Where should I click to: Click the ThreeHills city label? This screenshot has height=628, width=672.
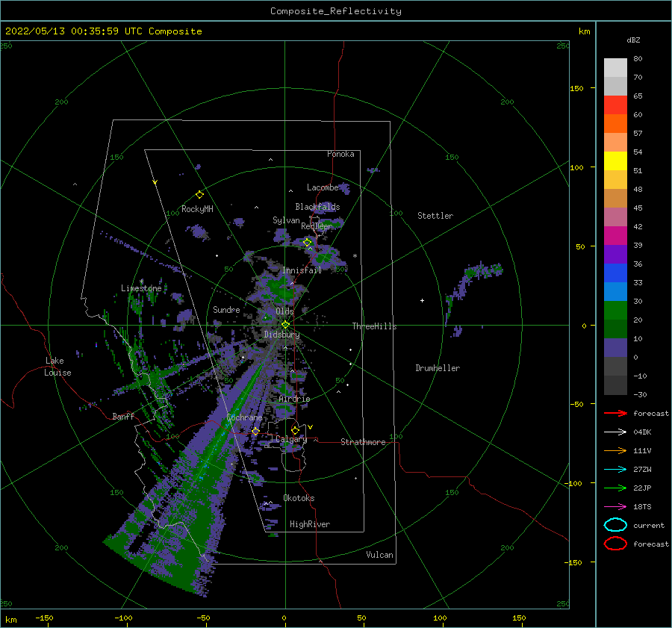pyautogui.click(x=374, y=326)
